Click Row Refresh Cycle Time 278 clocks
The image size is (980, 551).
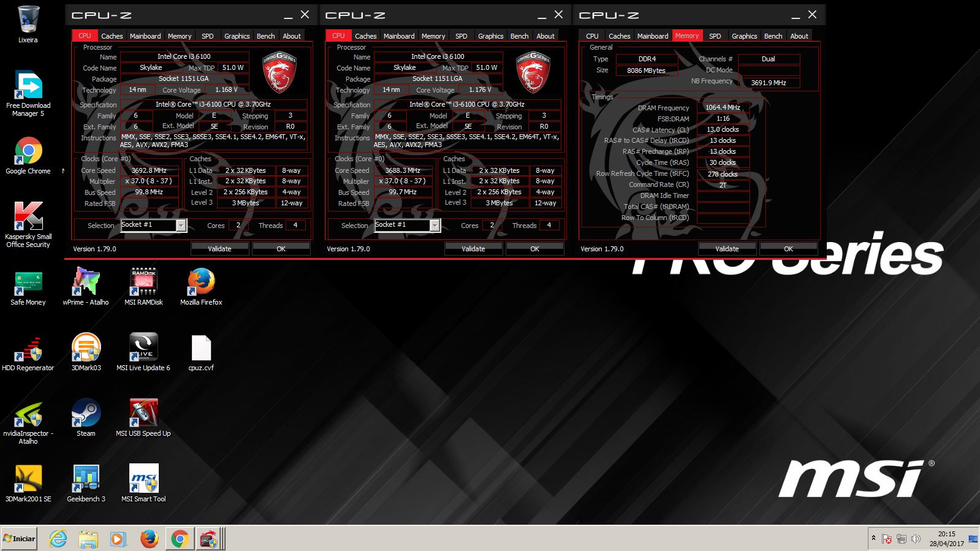723,174
